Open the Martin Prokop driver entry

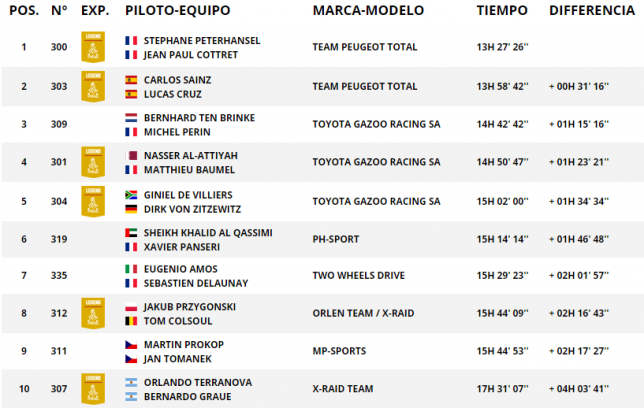pyautogui.click(x=183, y=344)
